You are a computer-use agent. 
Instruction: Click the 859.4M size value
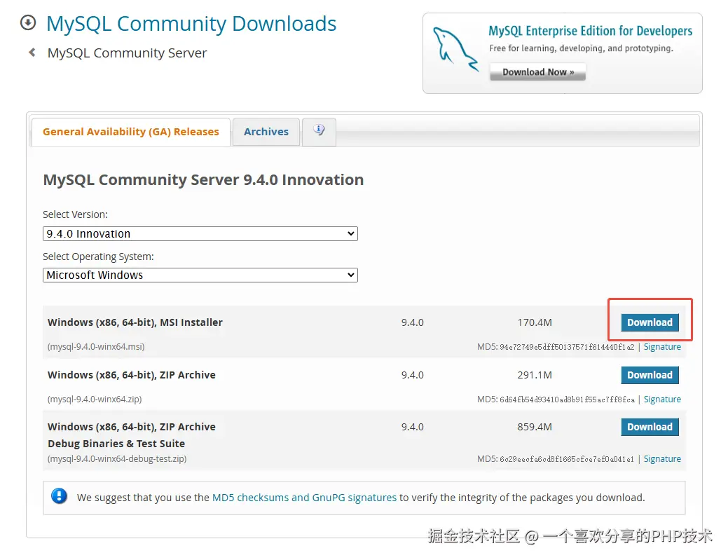pyautogui.click(x=535, y=427)
